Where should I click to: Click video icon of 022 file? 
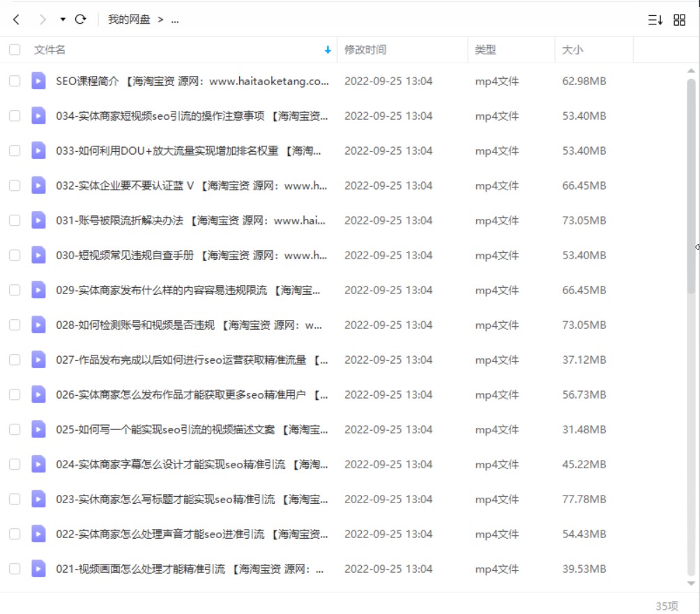tap(38, 534)
